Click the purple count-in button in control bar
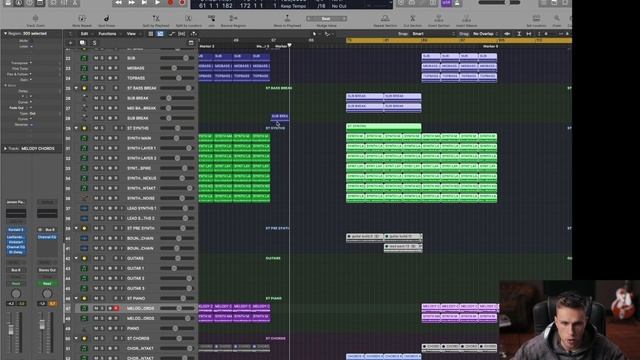 [446, 3]
